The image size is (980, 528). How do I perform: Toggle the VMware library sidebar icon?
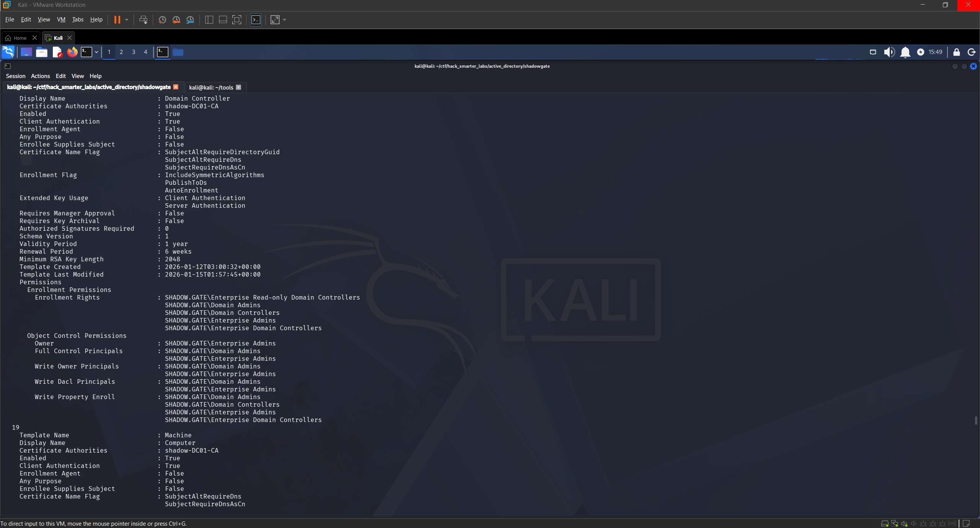pos(209,20)
